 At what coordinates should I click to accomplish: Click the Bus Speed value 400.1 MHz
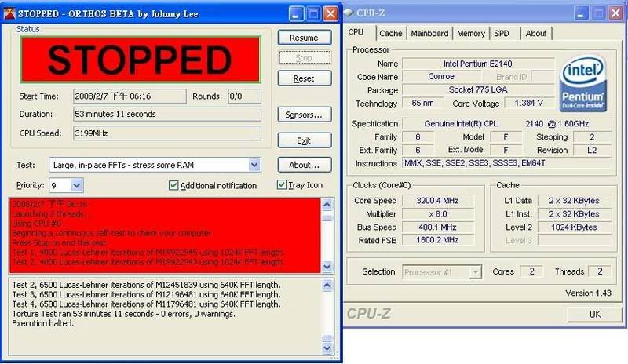pyautogui.click(x=437, y=227)
